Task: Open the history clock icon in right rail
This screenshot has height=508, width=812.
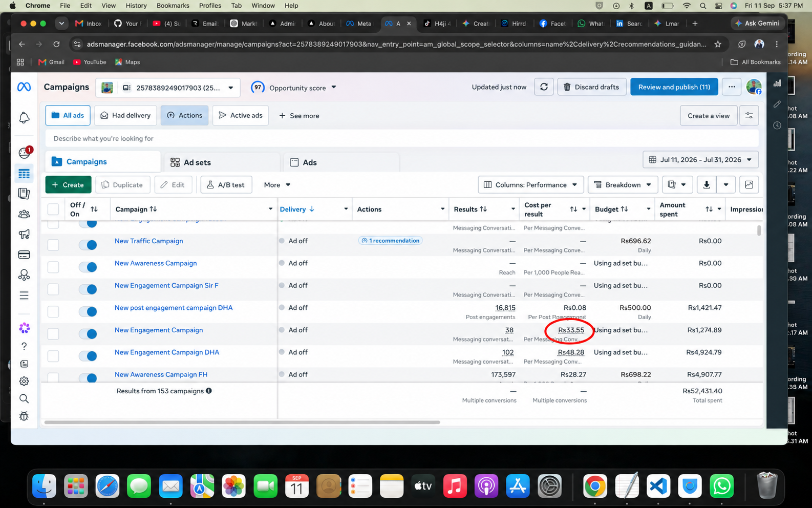Action: click(x=777, y=125)
